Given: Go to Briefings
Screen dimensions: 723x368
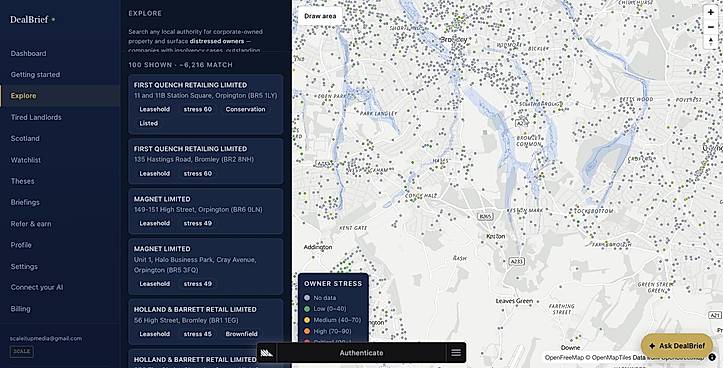Looking at the screenshot, I should click(x=25, y=202).
